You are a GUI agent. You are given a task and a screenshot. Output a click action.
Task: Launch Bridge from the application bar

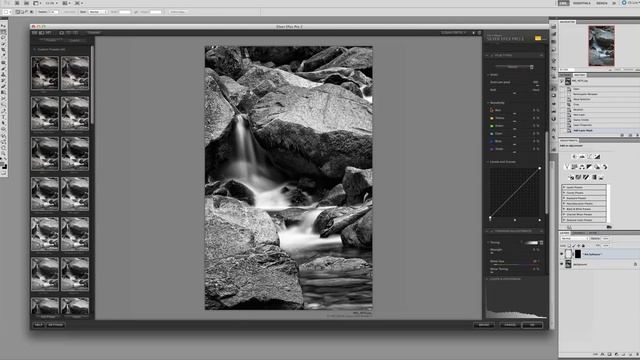pyautogui.click(x=17, y=3)
